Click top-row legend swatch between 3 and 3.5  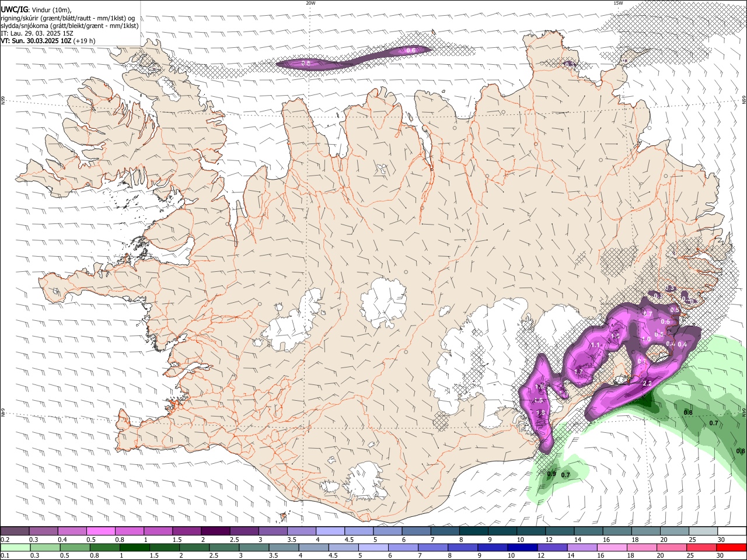[273, 531]
